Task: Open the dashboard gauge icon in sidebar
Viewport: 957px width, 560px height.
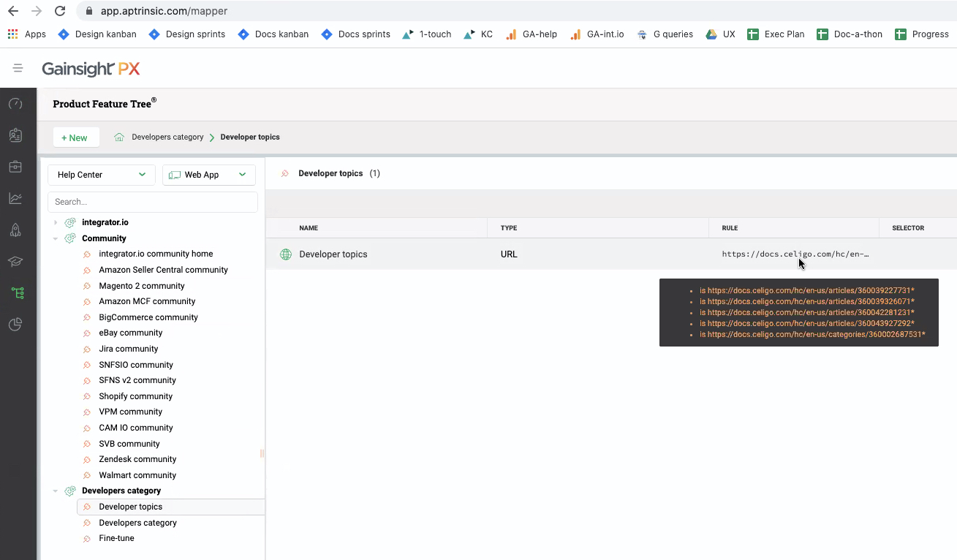Action: pyautogui.click(x=15, y=104)
